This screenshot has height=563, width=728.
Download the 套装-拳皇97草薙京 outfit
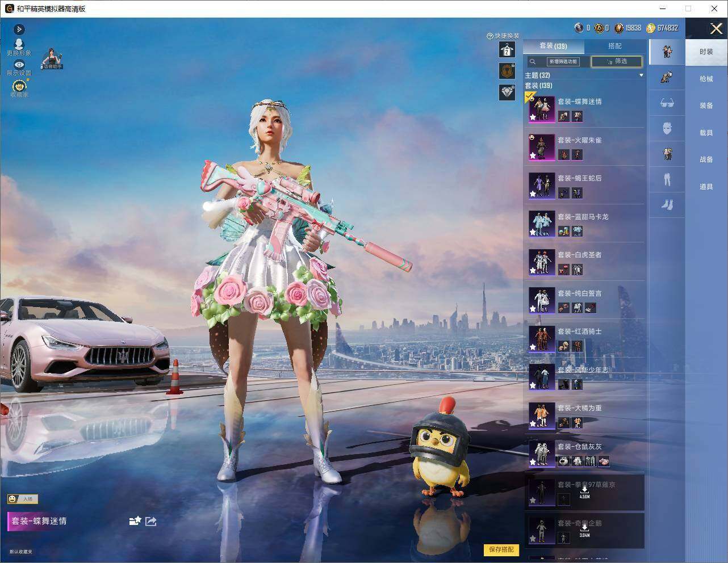[x=584, y=492]
